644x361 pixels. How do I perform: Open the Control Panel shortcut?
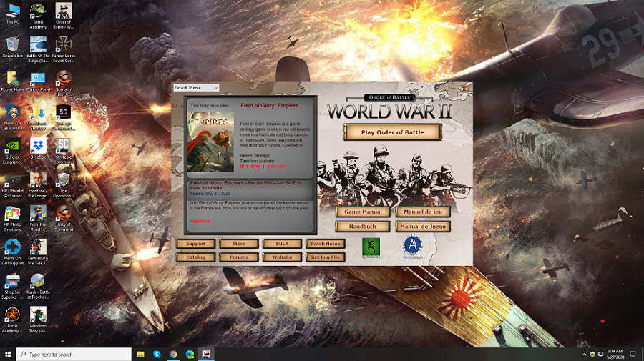[x=38, y=81]
